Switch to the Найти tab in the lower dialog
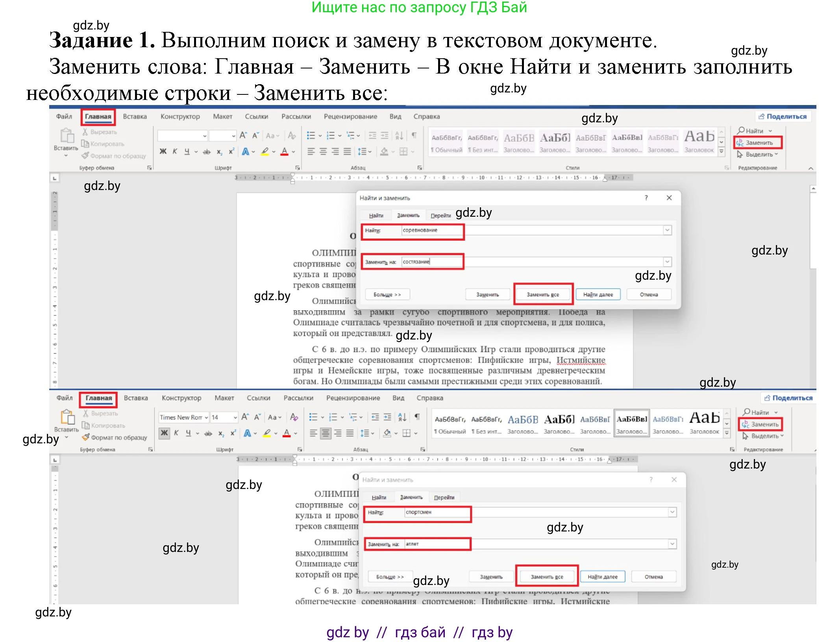Screen dimensions: 840x642 (x=379, y=498)
